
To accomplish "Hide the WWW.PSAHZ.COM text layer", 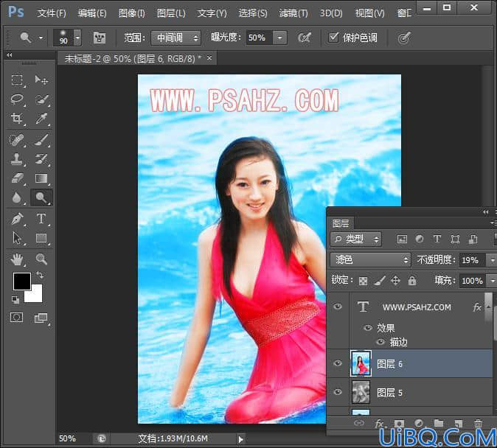I will click(x=338, y=307).
